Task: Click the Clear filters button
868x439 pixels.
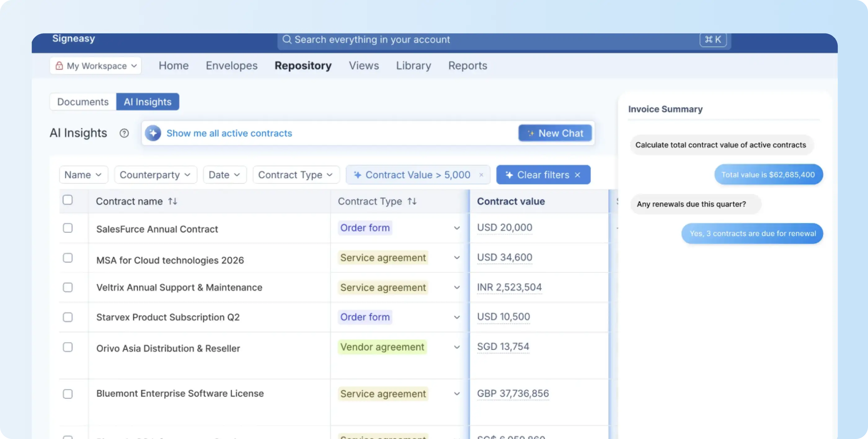Action: pos(543,175)
